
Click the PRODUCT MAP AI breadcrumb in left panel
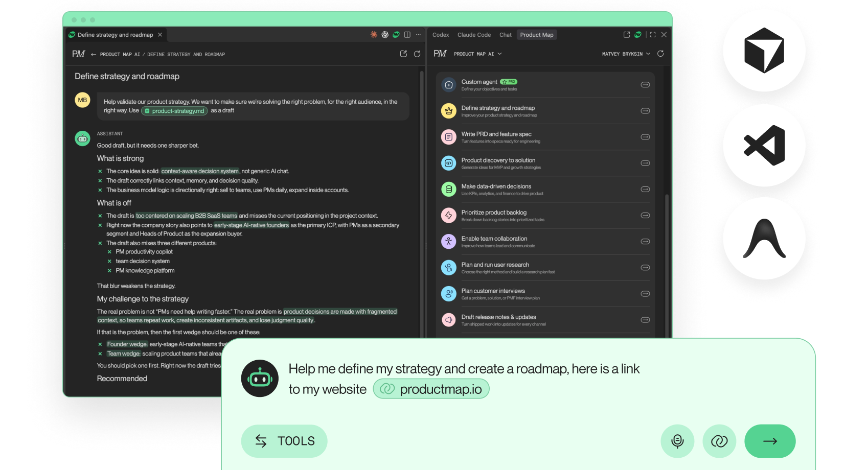[x=120, y=54]
